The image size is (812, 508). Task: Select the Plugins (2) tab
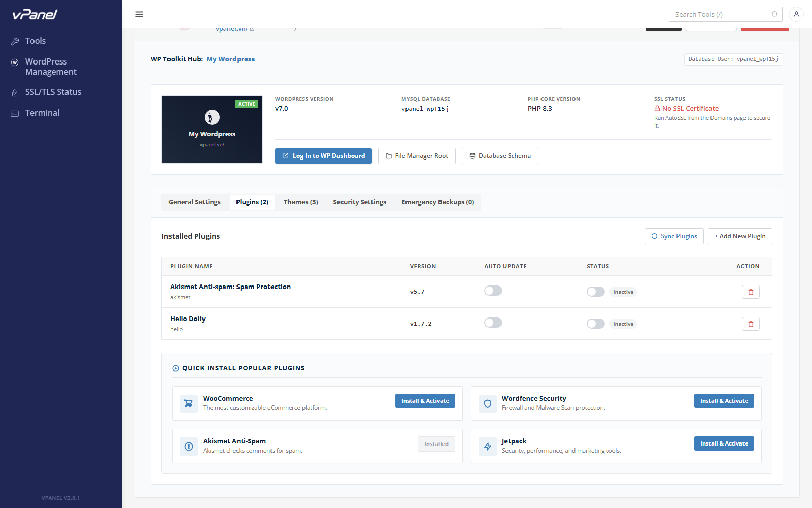tap(252, 202)
